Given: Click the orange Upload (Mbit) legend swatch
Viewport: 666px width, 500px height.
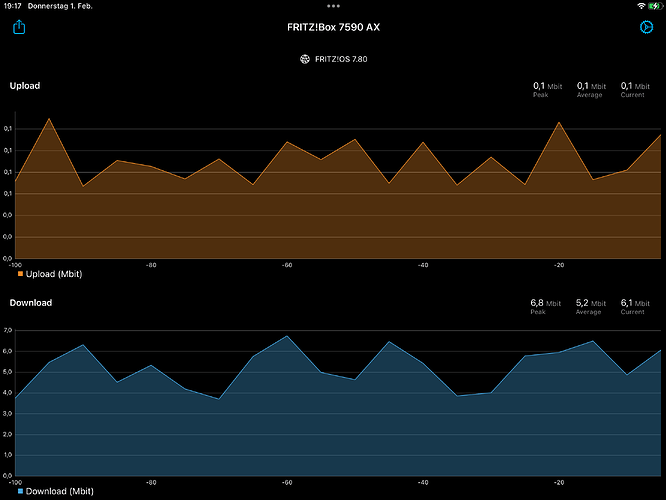Looking at the screenshot, I should pos(20,274).
